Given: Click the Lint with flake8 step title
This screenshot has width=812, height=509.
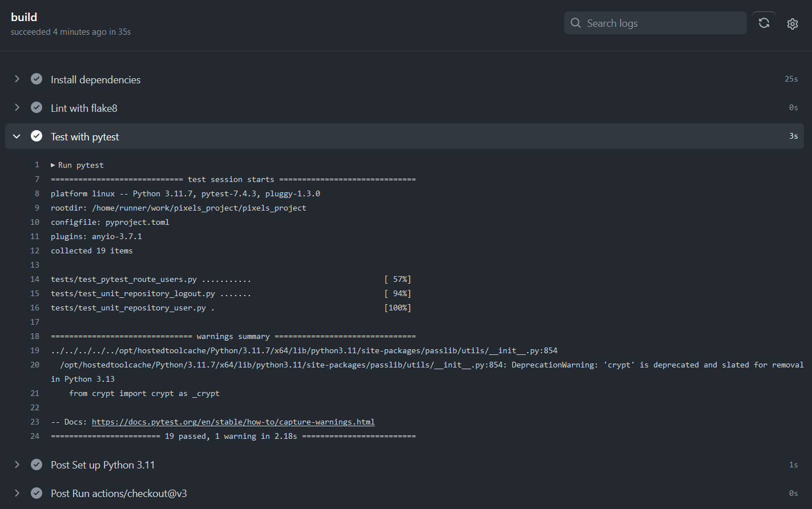Looking at the screenshot, I should [84, 108].
